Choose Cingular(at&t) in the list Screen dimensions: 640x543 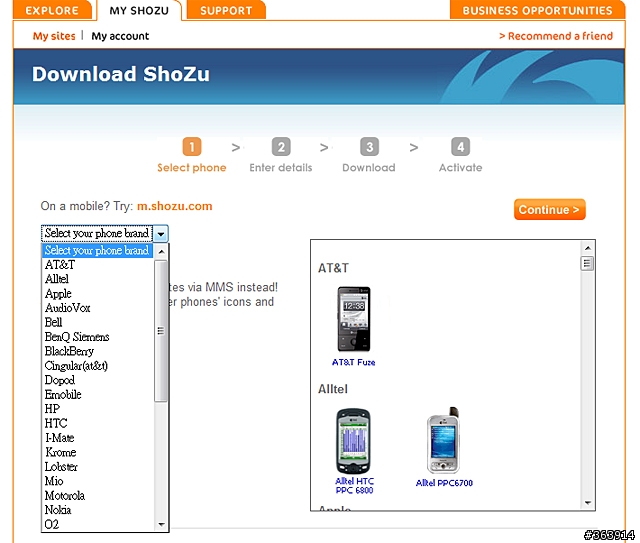(97, 366)
